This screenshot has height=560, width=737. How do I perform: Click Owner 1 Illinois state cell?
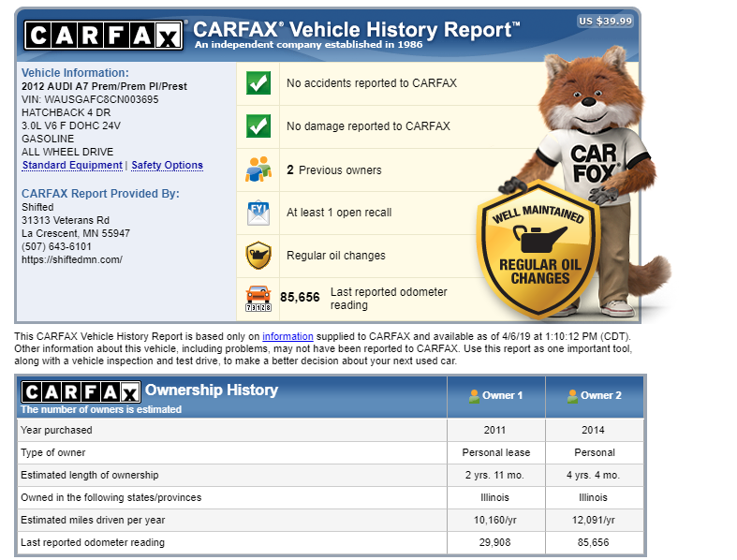tap(495, 497)
